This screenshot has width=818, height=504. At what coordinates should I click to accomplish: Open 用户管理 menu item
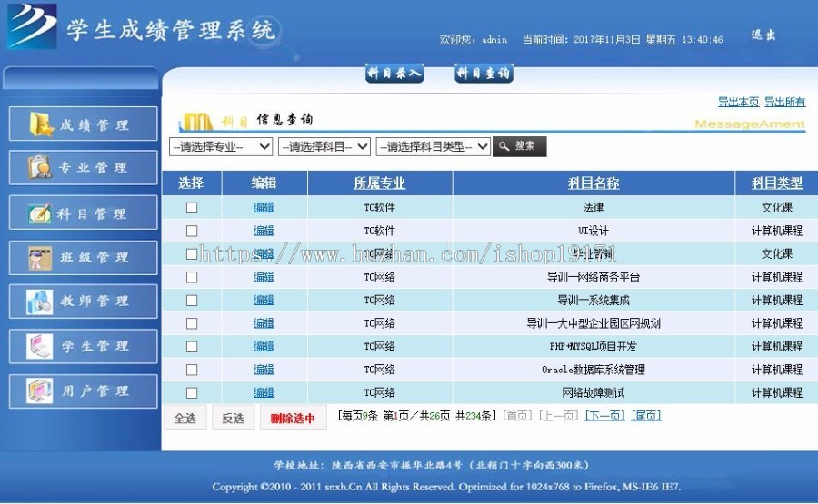83,390
